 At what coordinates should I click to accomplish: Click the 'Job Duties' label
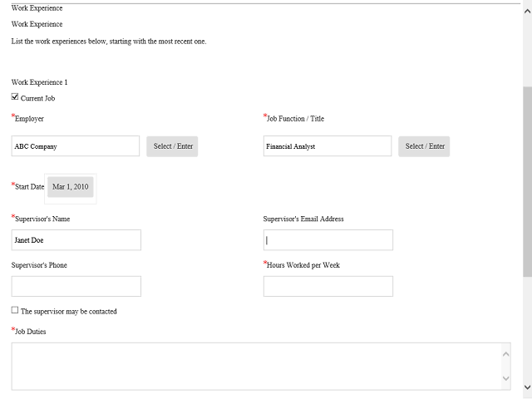pyautogui.click(x=30, y=332)
